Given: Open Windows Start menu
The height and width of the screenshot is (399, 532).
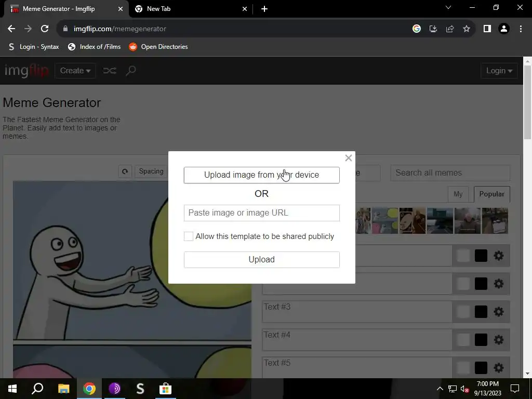Looking at the screenshot, I should tap(12, 389).
